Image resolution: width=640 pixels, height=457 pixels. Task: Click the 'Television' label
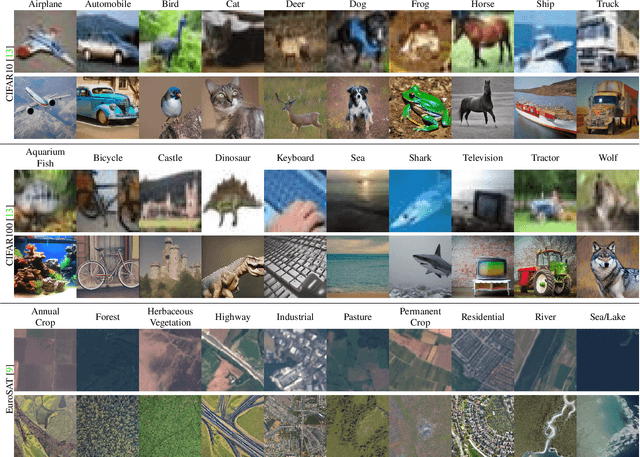click(483, 158)
